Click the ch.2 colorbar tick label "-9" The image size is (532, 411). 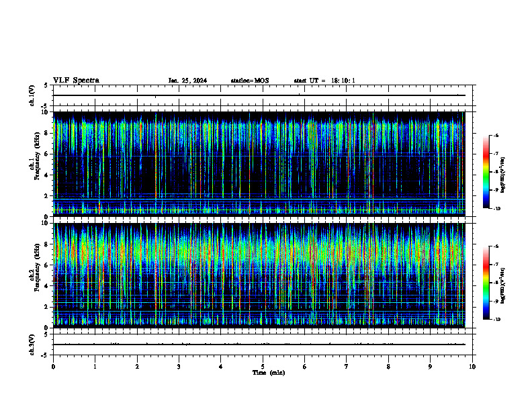496,301
